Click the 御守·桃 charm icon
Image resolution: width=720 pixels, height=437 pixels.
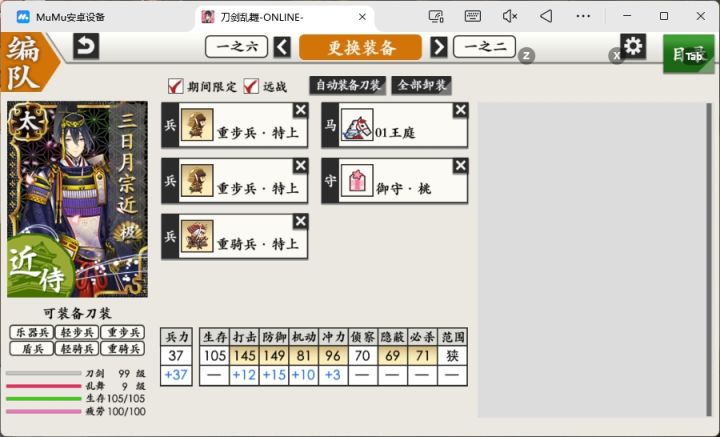[x=357, y=180]
